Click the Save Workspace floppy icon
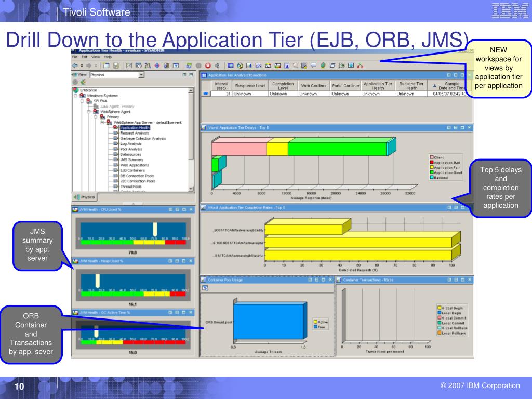The image size is (532, 399). tap(116, 65)
